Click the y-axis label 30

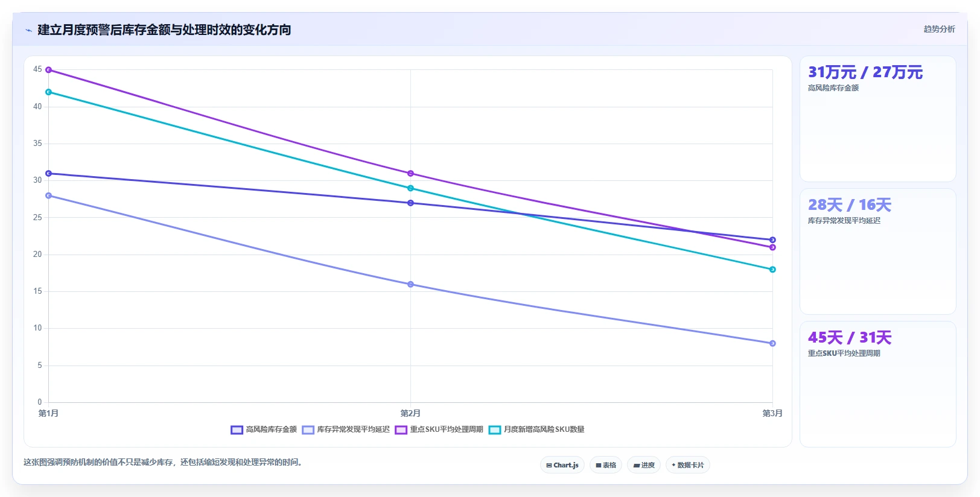[37, 180]
